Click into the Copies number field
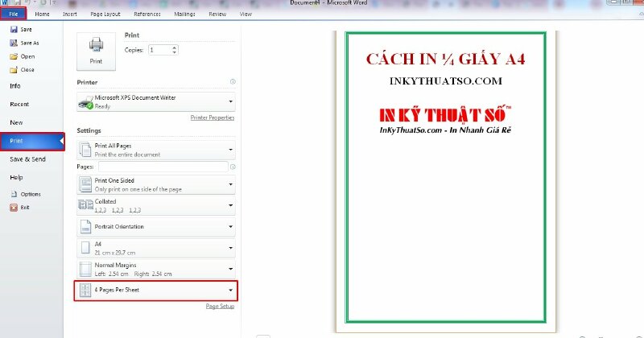The width and height of the screenshot is (644, 338). pyautogui.click(x=159, y=50)
